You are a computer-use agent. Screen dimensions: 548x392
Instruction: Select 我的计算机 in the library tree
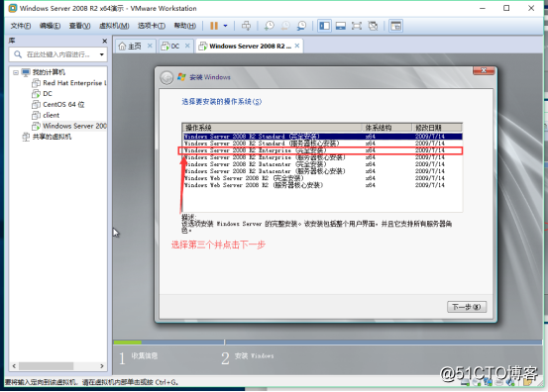point(49,72)
